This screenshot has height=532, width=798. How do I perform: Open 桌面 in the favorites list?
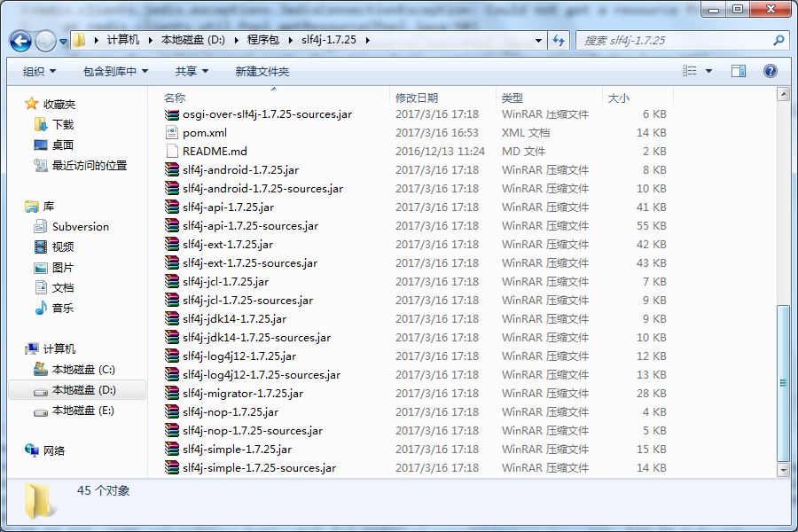(63, 145)
